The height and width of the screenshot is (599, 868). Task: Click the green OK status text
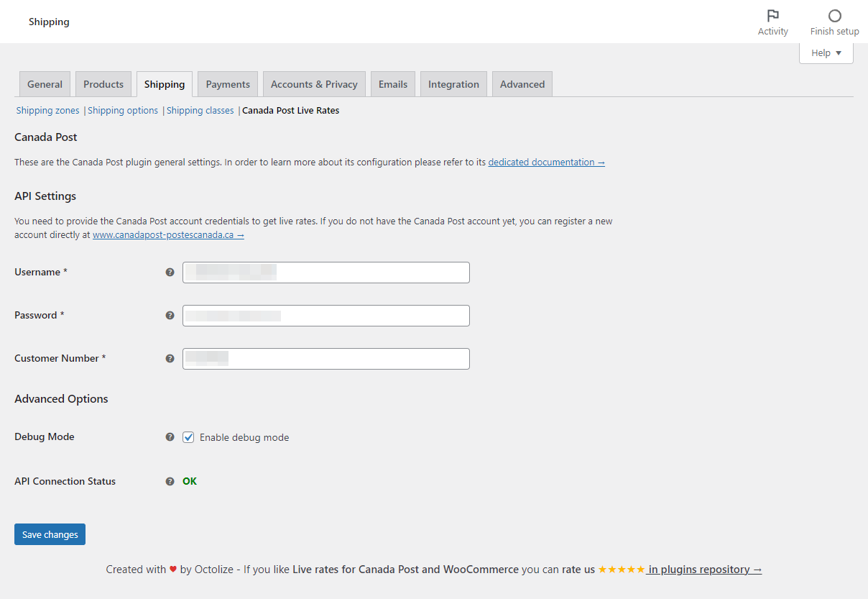190,482
